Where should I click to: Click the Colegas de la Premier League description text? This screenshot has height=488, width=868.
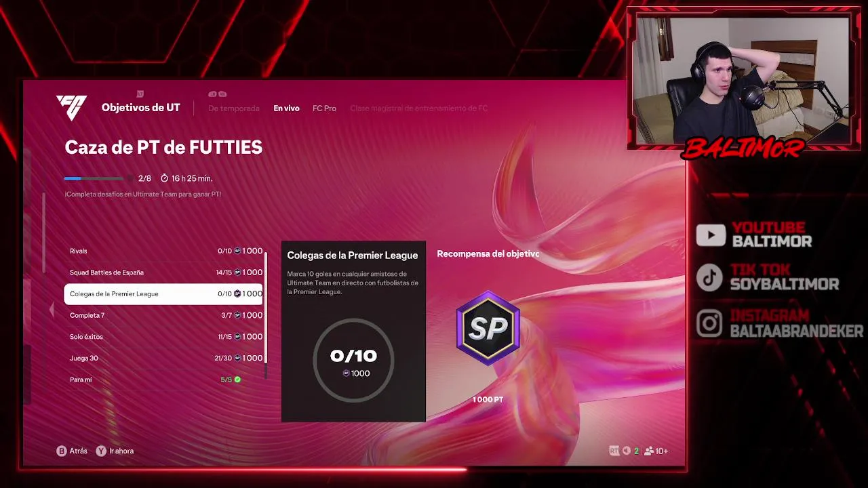[x=353, y=283]
